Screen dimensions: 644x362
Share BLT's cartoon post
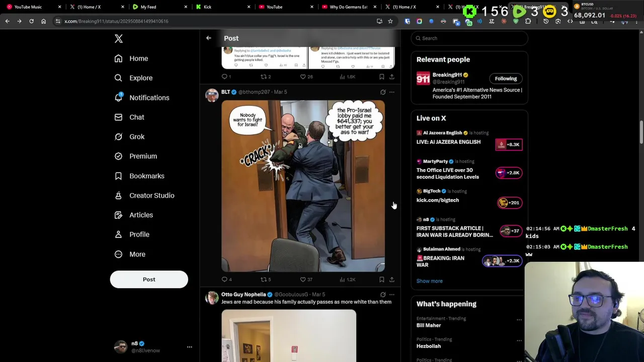pyautogui.click(x=392, y=280)
